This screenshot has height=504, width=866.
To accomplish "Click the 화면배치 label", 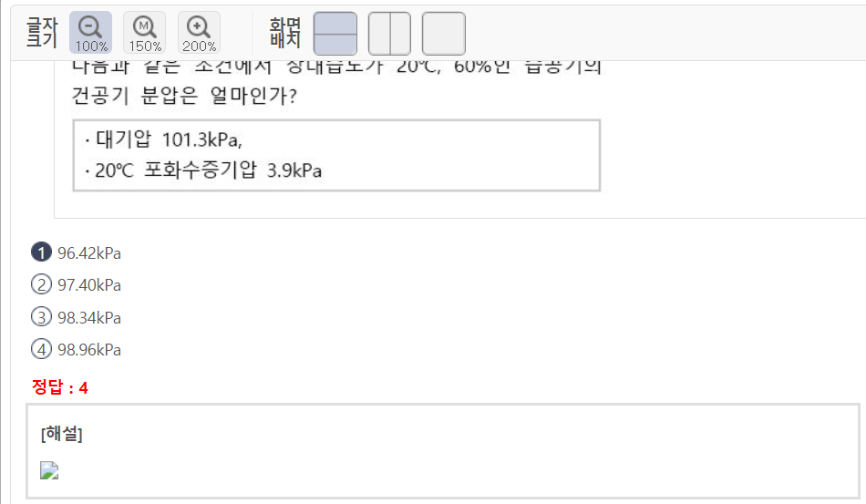I will pos(285,33).
